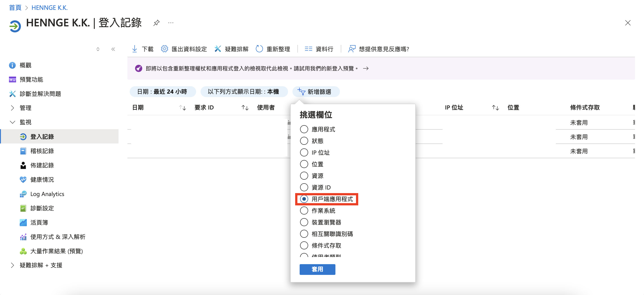This screenshot has height=295, width=644.
Task: Click the diagnose and solve problems icon
Action: [12, 94]
